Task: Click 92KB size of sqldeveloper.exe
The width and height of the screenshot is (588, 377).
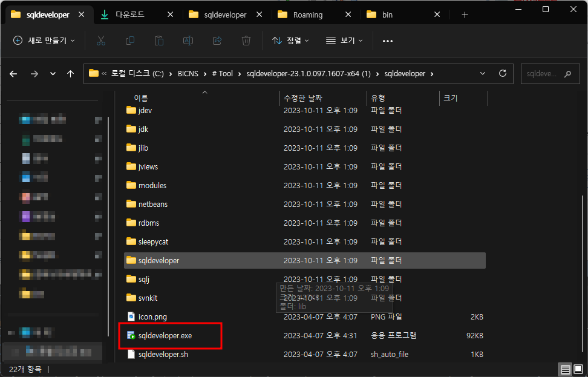Action: 475,335
